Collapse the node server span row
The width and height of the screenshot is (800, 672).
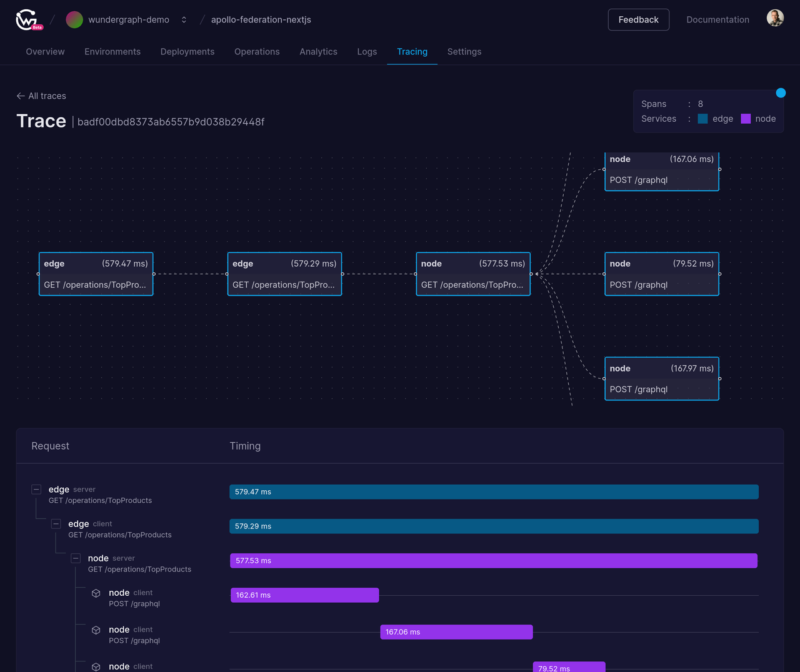(x=76, y=558)
